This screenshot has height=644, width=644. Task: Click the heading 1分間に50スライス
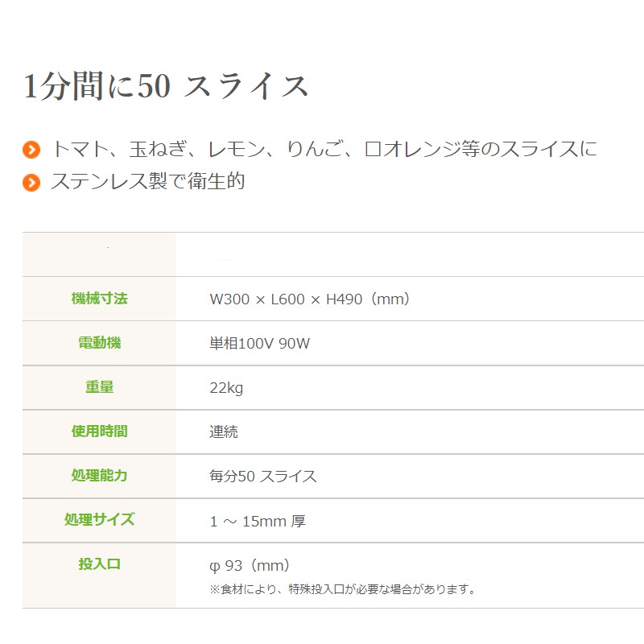click(x=166, y=86)
